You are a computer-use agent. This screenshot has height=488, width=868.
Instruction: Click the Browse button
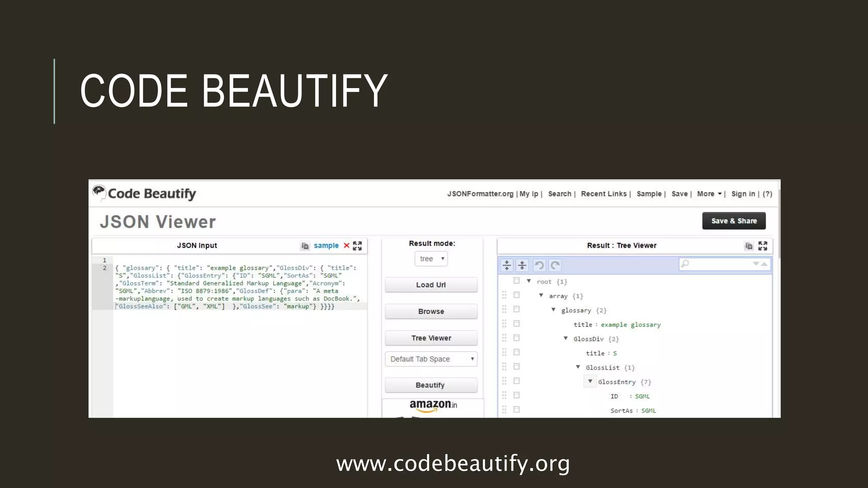[x=431, y=311]
